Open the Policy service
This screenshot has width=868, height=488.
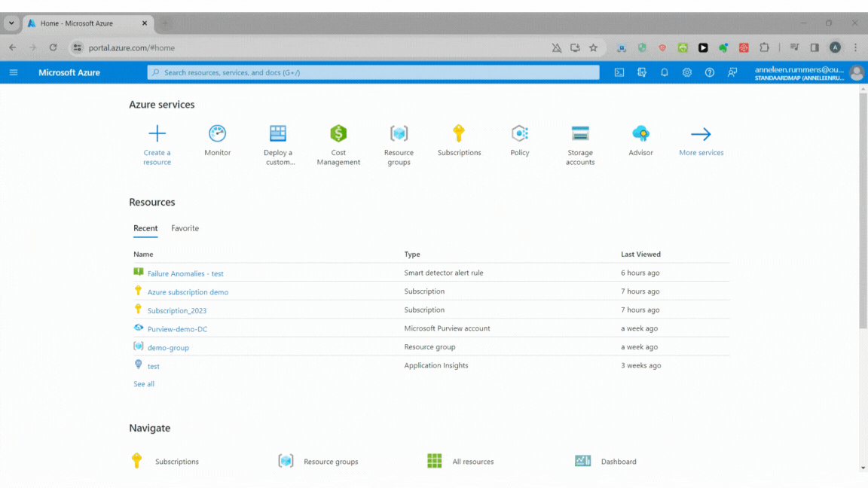(520, 141)
